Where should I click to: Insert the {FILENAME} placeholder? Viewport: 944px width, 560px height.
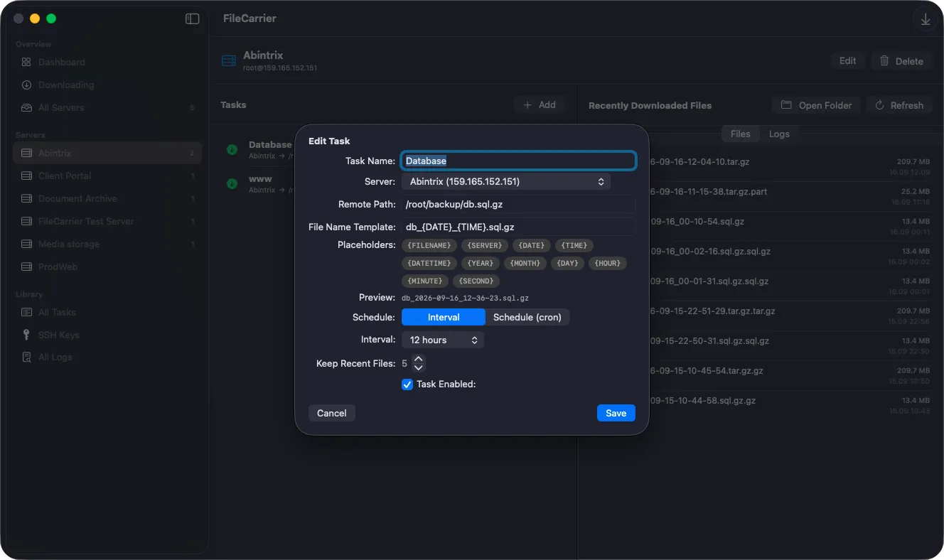(429, 245)
